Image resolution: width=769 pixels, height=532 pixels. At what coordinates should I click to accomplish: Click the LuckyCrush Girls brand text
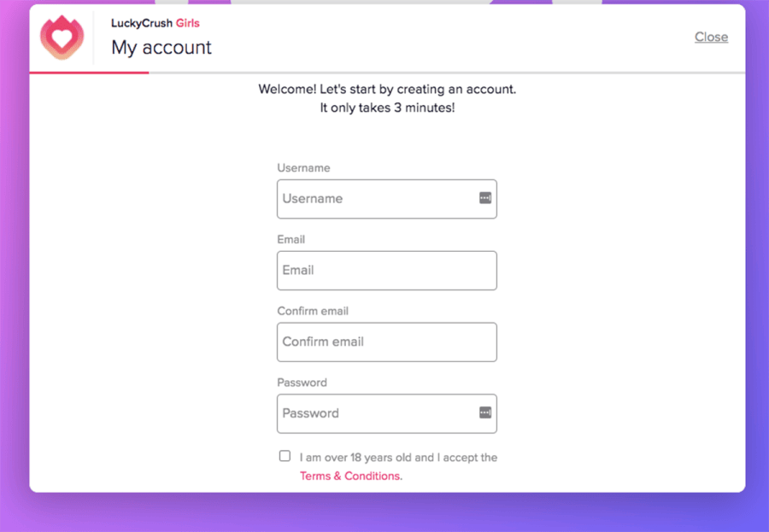[x=156, y=23]
